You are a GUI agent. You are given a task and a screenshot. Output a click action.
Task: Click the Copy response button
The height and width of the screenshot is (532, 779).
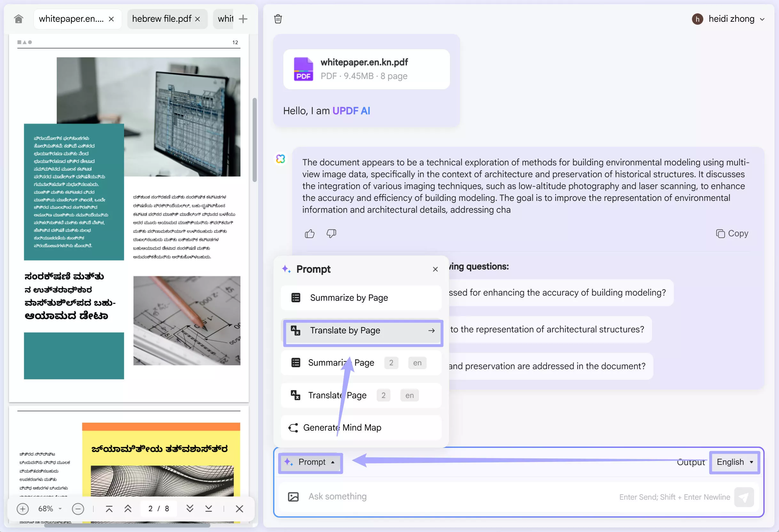(x=732, y=233)
